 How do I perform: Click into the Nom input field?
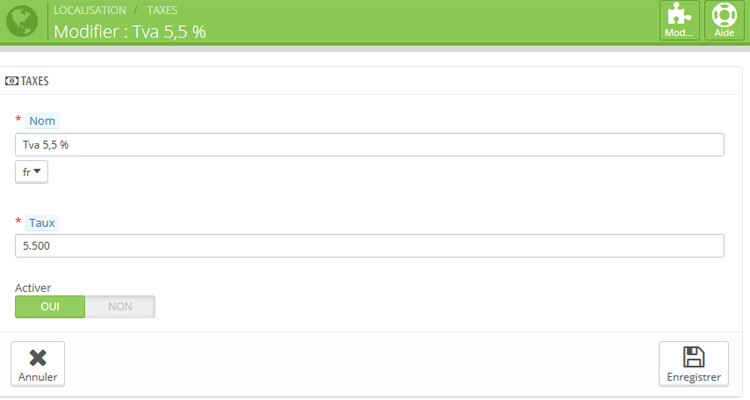point(369,145)
